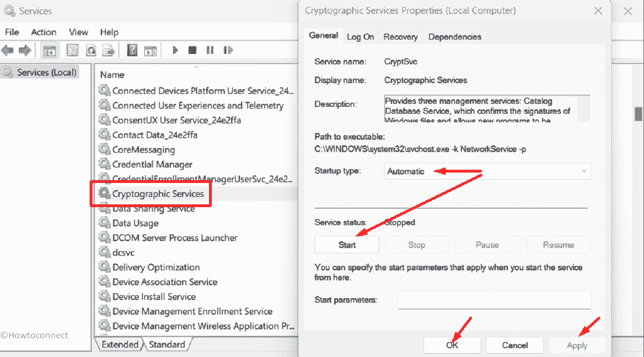This screenshot has width=644, height=357.
Task: Click the Restart Service toolbar icon
Action: tap(228, 50)
